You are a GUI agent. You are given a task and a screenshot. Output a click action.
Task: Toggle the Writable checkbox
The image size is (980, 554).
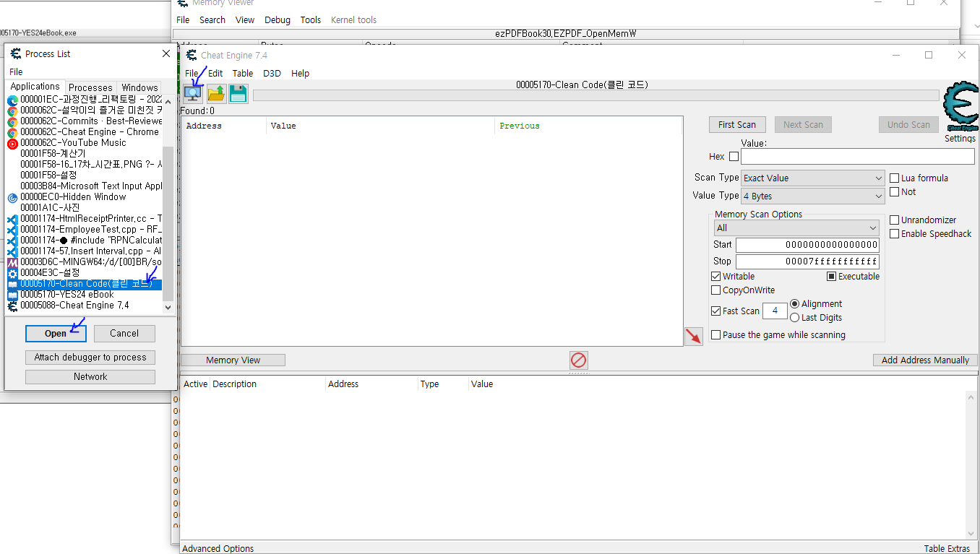(x=716, y=277)
